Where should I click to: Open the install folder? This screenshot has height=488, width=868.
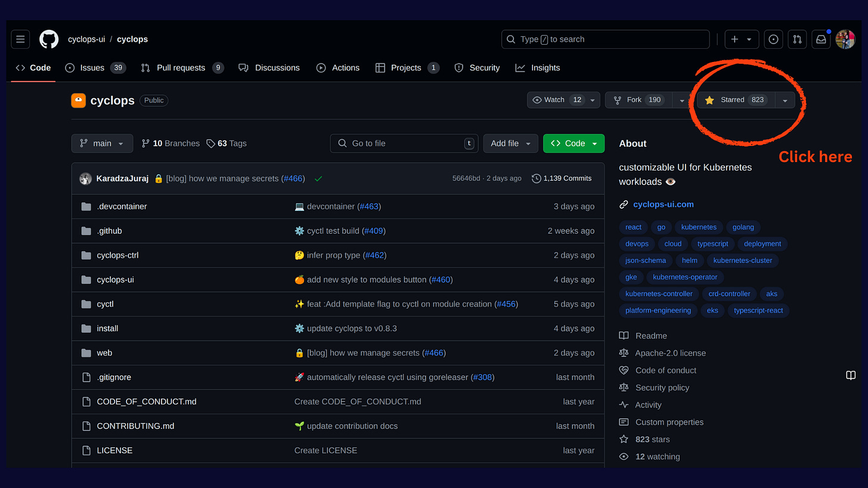tap(107, 329)
